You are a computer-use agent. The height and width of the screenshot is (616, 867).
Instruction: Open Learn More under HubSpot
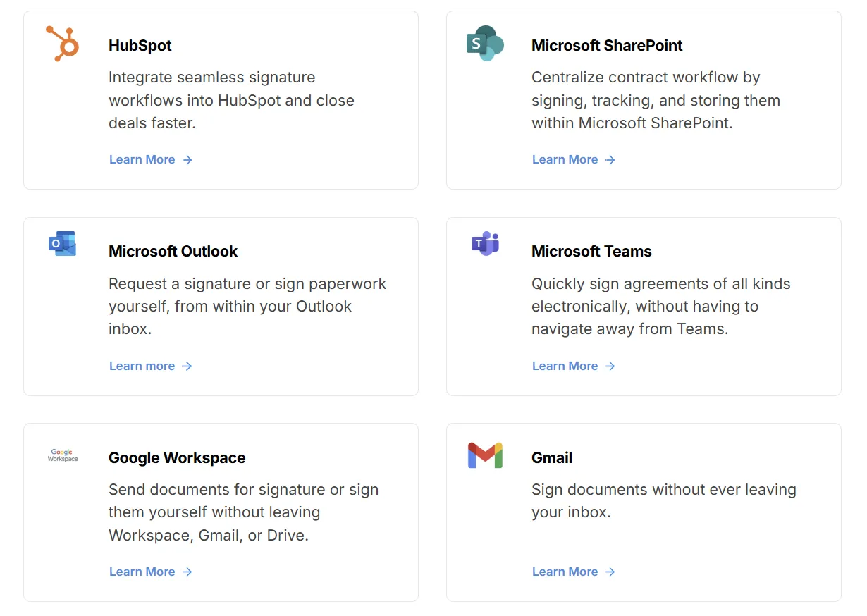[143, 159]
